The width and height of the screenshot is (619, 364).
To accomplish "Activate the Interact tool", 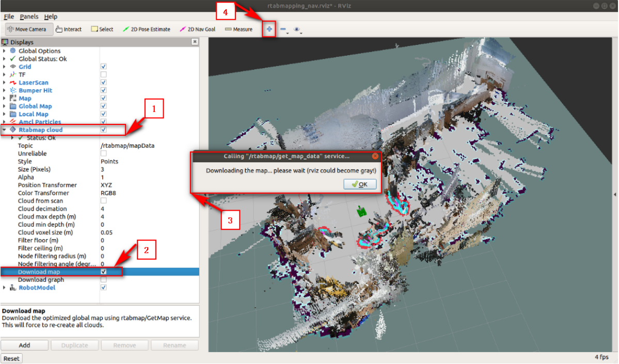I will pyautogui.click(x=69, y=29).
